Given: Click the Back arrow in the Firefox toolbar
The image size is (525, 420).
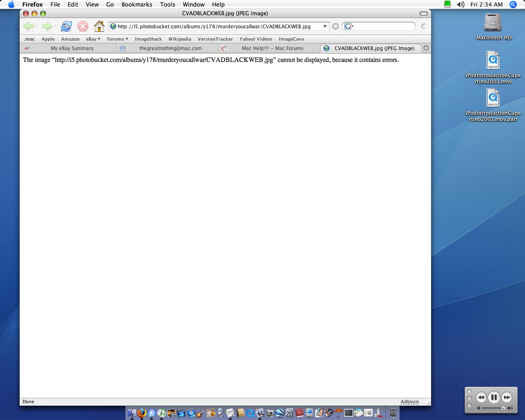Looking at the screenshot, I should click(28, 26).
